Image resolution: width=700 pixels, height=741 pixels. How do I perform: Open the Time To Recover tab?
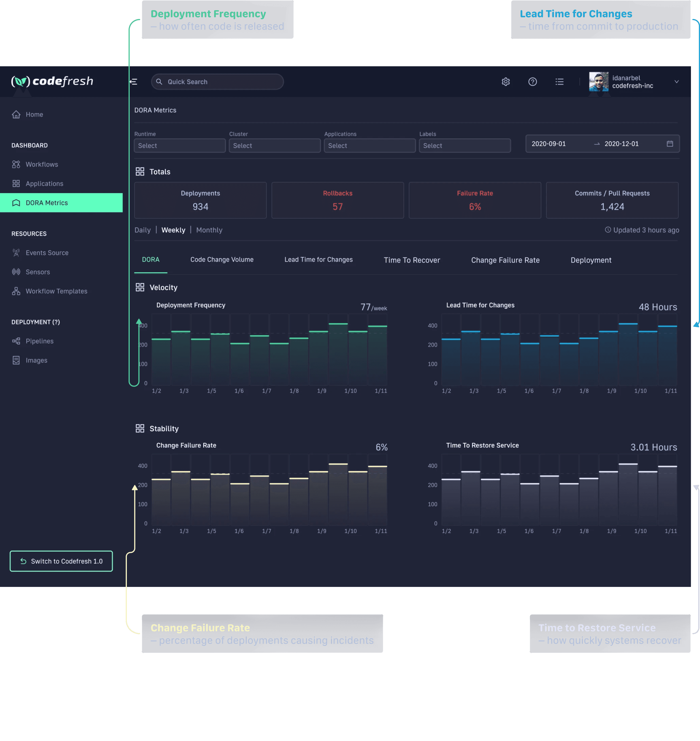411,260
